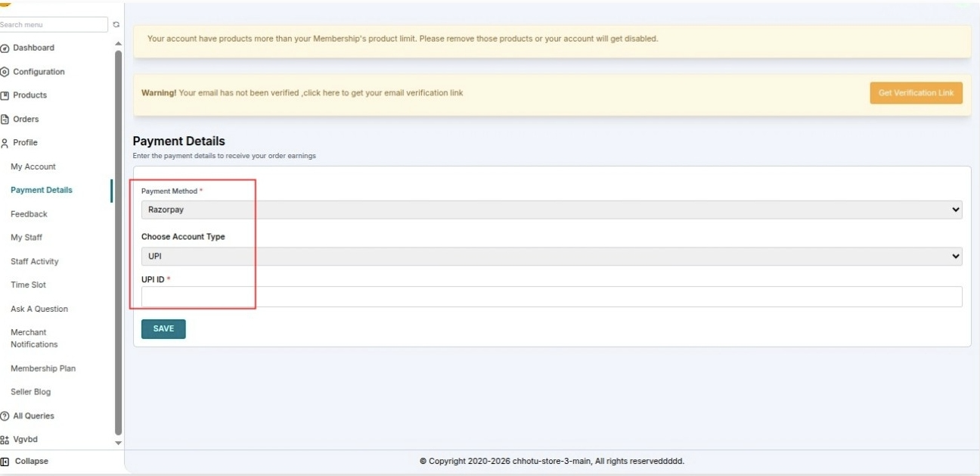The width and height of the screenshot is (980, 476).
Task: Click the All Queries question icon
Action: 5,416
